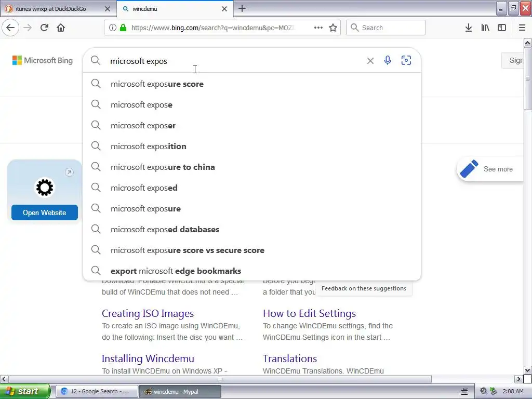Open the Microsoft Bing logo homepage
Viewport: 532px width, 399px height.
click(x=43, y=60)
